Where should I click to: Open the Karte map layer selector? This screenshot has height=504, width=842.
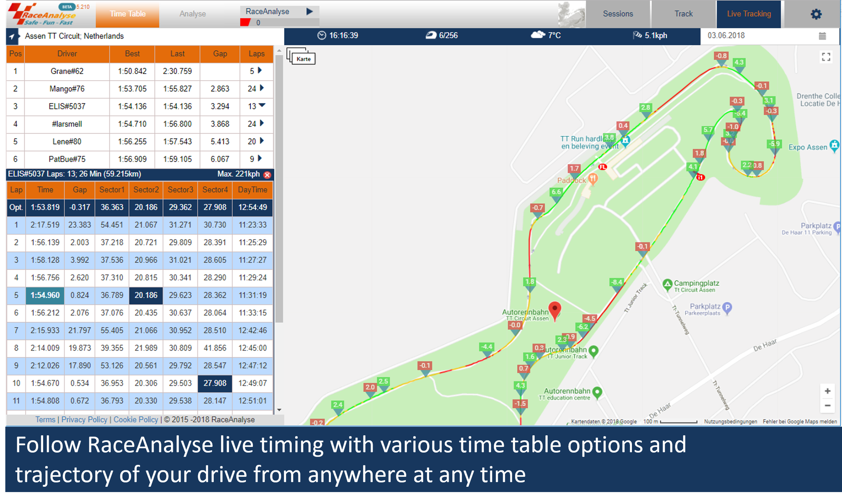[x=301, y=57]
